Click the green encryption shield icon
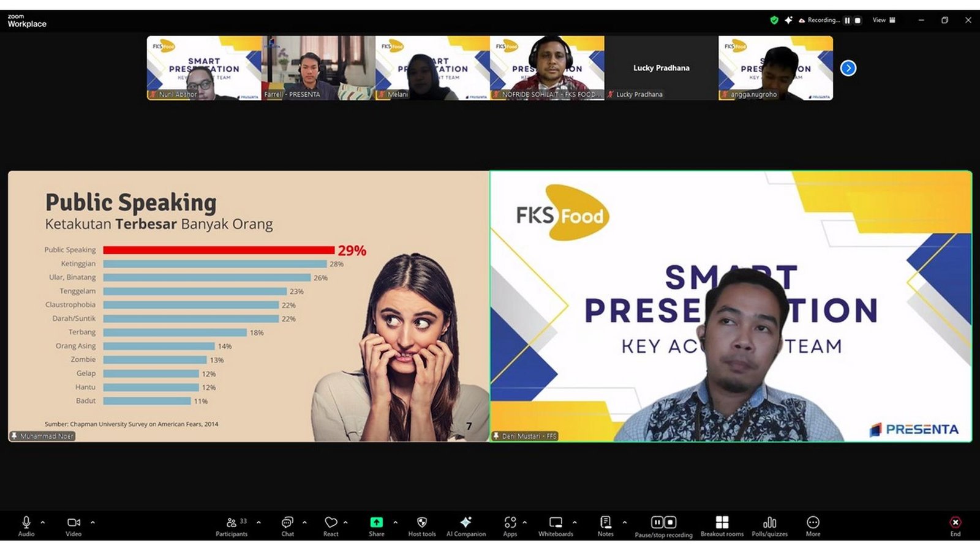 coord(774,20)
